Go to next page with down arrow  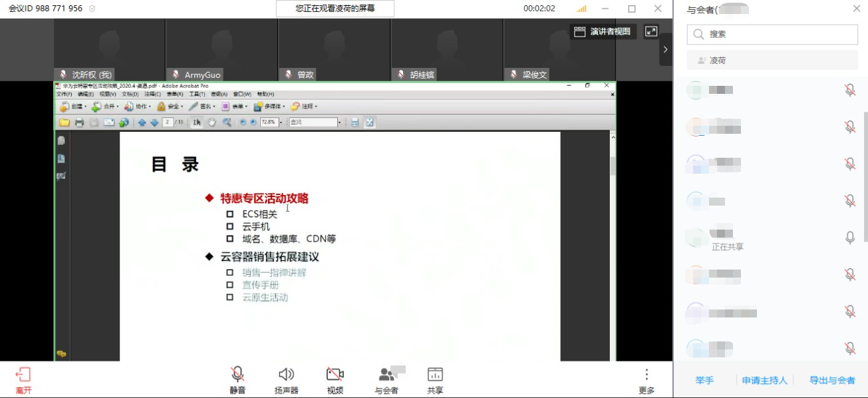tap(154, 122)
